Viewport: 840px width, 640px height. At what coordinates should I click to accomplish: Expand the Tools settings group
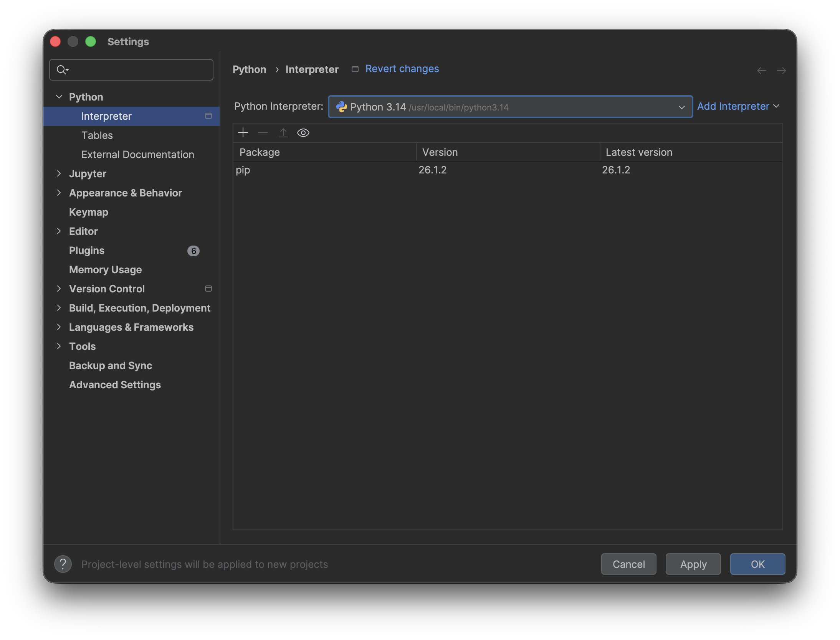(x=59, y=346)
